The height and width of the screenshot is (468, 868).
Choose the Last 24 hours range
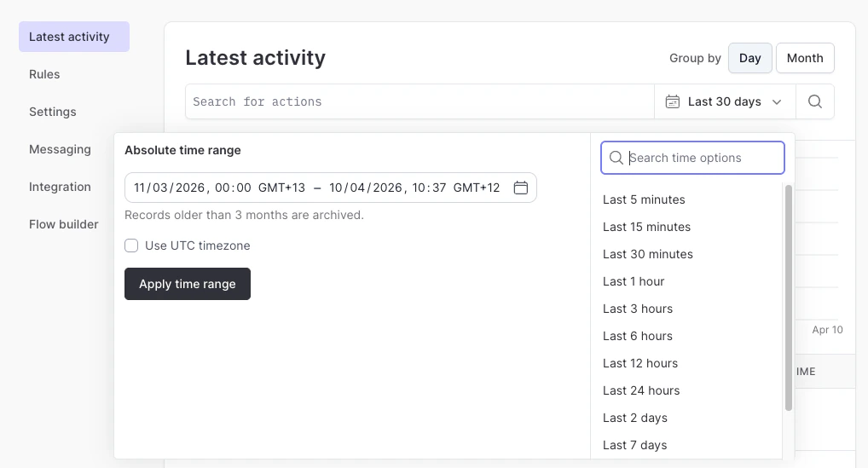click(641, 390)
